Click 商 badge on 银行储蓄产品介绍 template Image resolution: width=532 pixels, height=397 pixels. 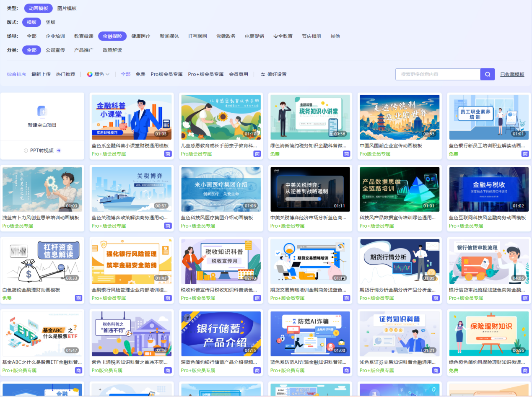tap(257, 370)
